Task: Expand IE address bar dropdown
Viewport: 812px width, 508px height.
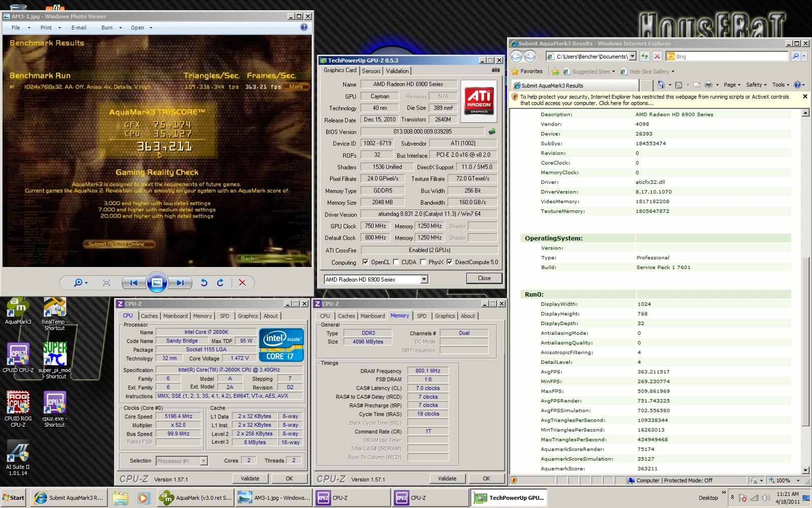Action: click(x=632, y=56)
